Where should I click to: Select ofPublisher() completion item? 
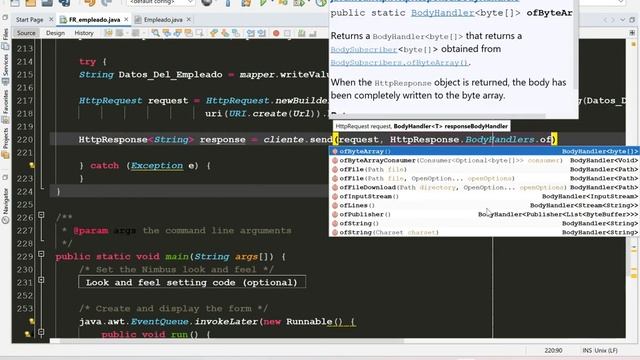pyautogui.click(x=484, y=214)
